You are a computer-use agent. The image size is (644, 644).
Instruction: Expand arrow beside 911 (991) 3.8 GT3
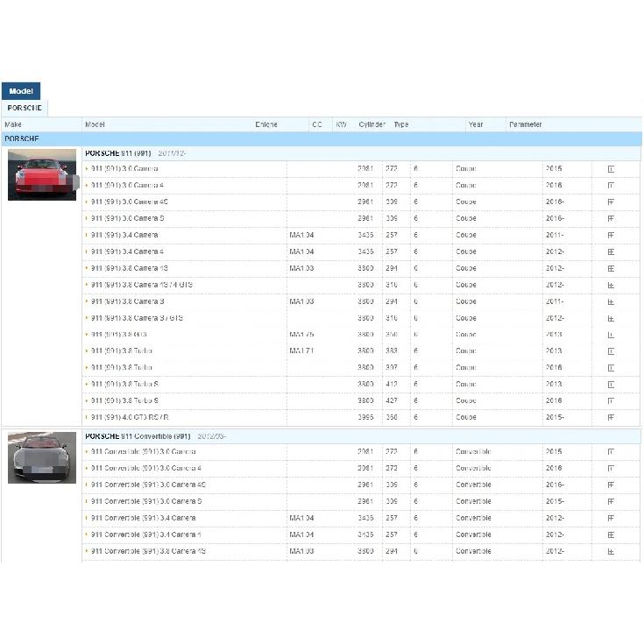coord(87,335)
